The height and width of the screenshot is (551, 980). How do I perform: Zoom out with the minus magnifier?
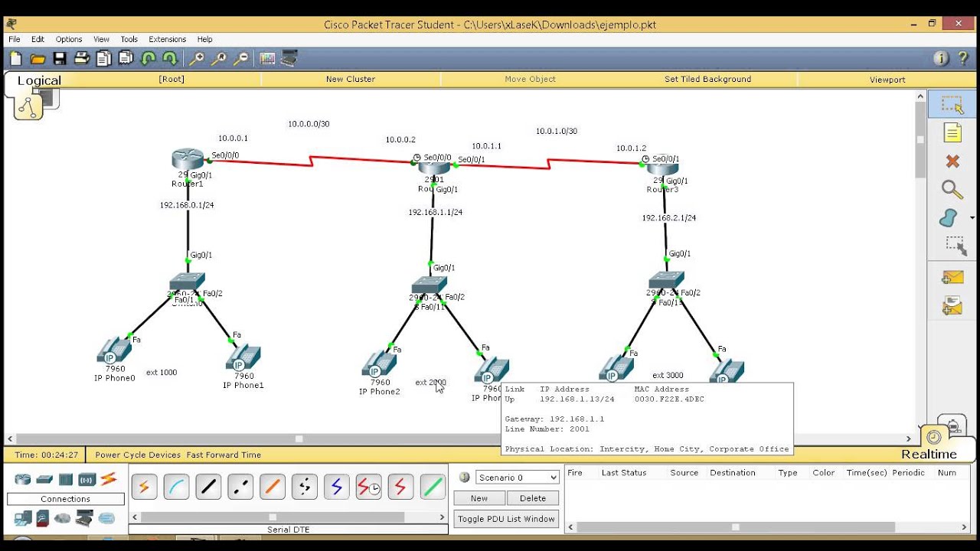[x=241, y=59]
